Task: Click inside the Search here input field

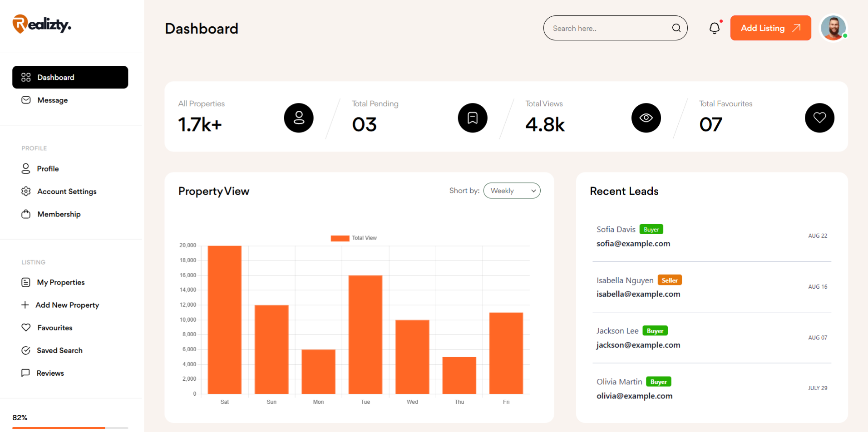Action: click(599, 28)
